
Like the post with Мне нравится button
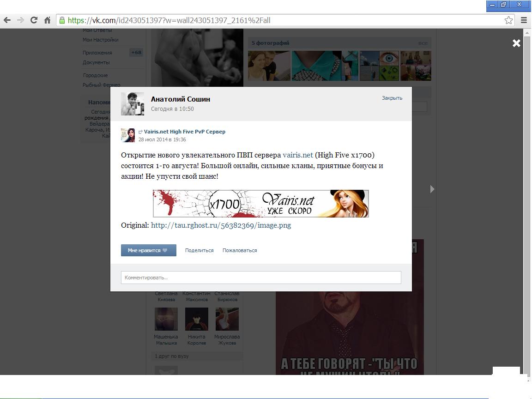click(x=149, y=250)
